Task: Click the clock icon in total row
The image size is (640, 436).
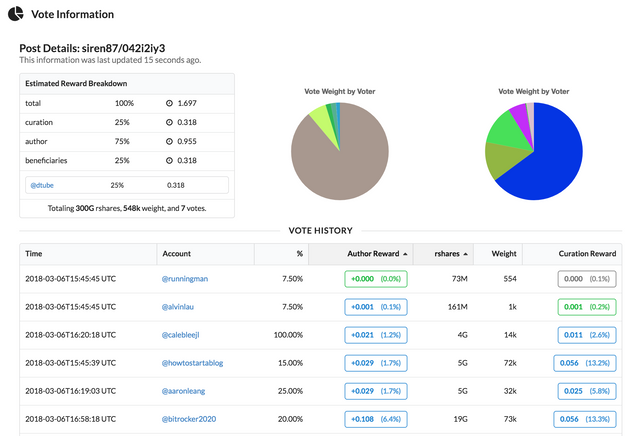Action: coord(169,103)
